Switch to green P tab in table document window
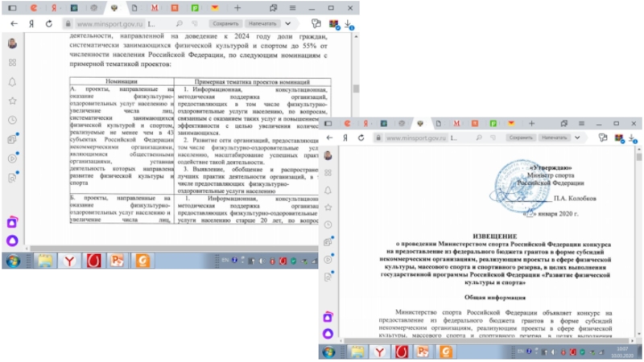 (195, 8)
